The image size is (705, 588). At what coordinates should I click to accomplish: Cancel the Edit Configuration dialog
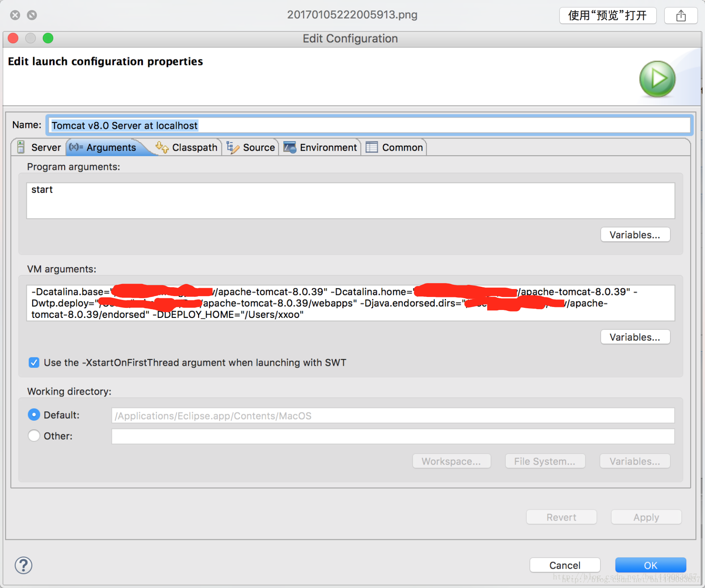click(565, 565)
